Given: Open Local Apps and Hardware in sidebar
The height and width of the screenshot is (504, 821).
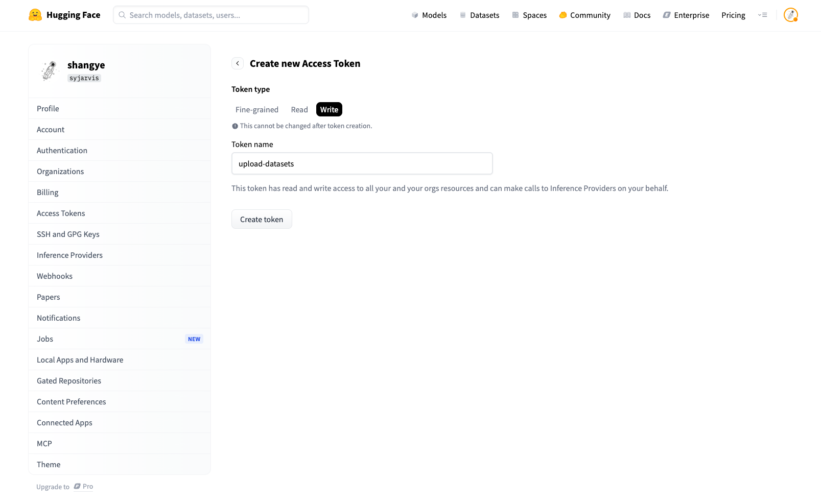Looking at the screenshot, I should click(120, 360).
